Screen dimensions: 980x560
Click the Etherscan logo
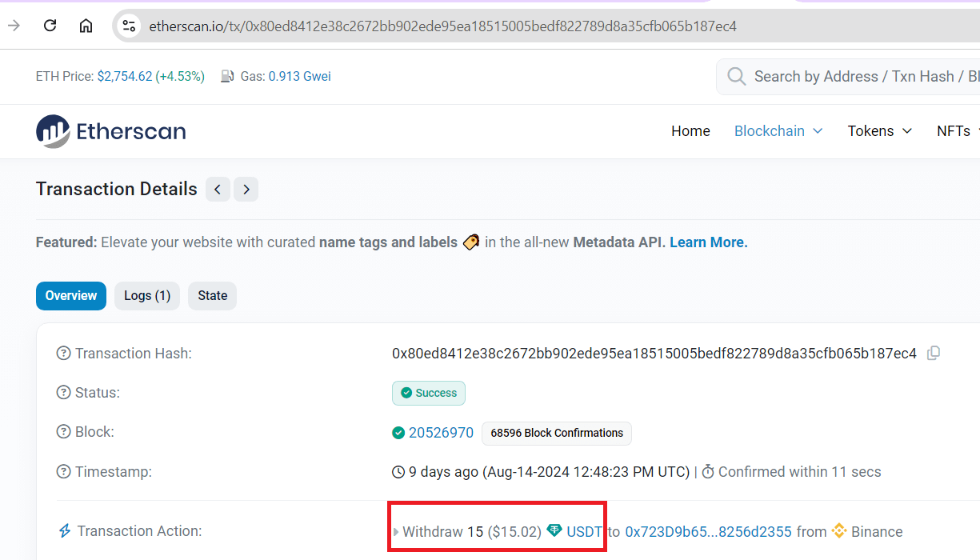pyautogui.click(x=111, y=131)
